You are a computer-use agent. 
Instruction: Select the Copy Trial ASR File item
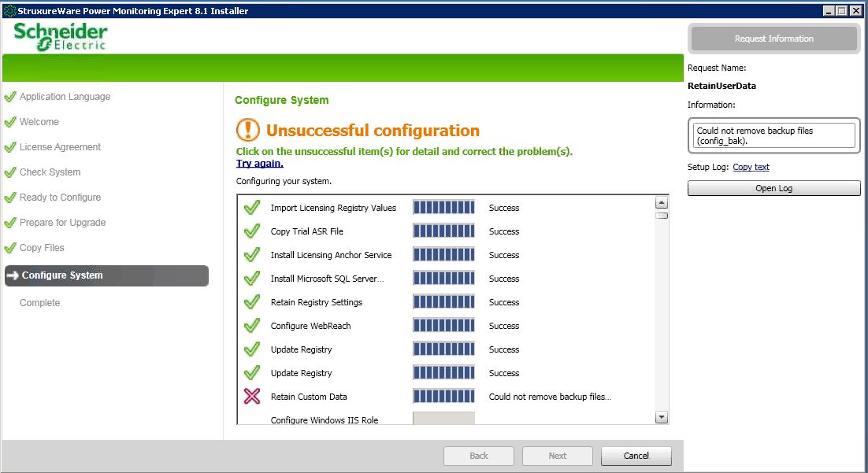coord(306,231)
